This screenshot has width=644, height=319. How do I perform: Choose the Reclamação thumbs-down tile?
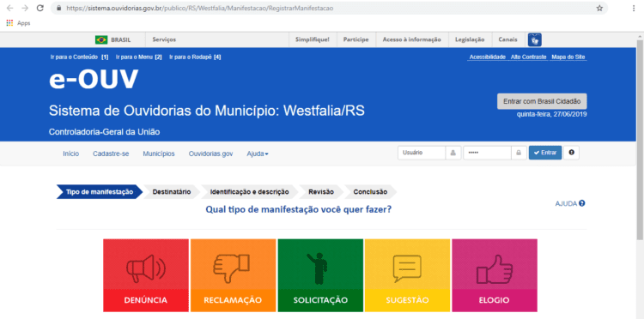[233, 275]
